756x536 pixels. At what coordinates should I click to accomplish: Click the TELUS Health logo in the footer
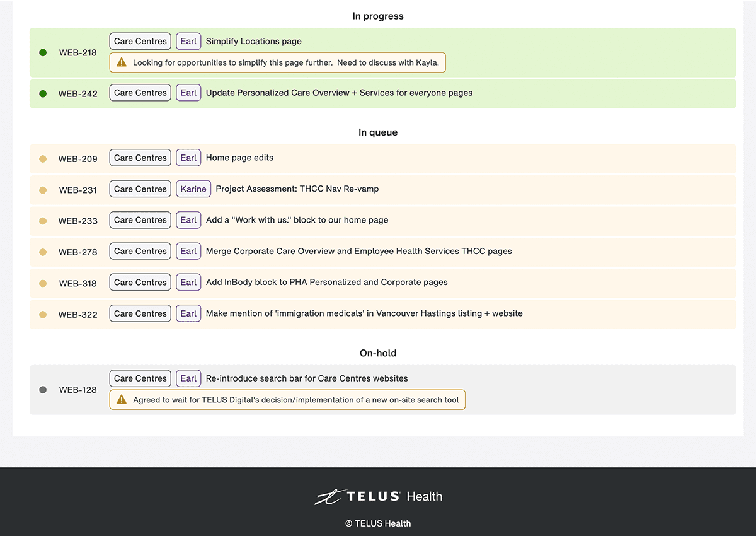coord(378,497)
